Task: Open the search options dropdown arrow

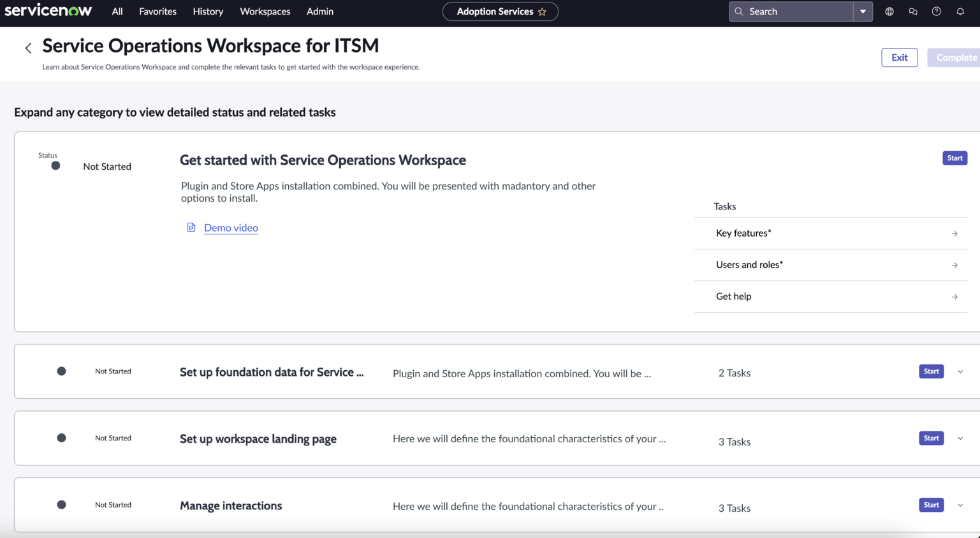Action: [863, 11]
